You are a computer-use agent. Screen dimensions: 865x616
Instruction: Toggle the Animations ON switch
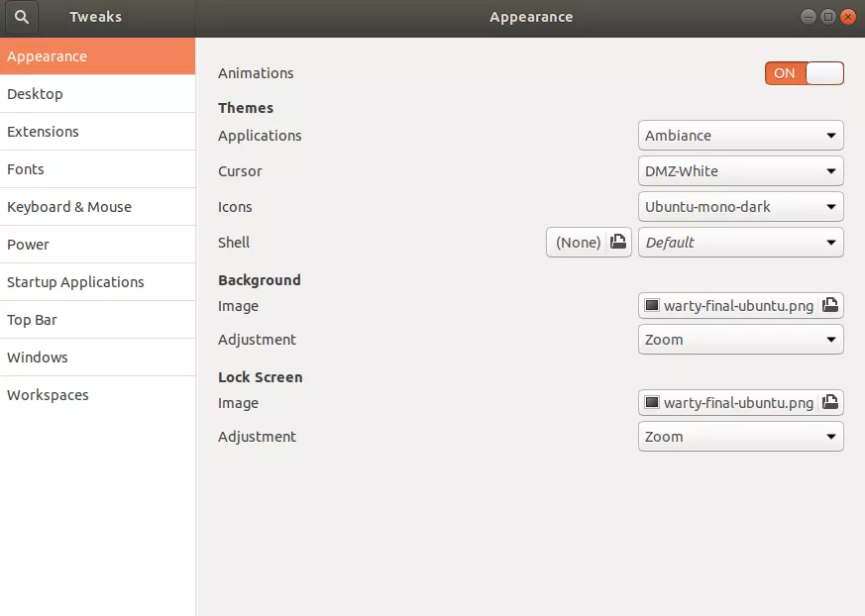point(804,73)
